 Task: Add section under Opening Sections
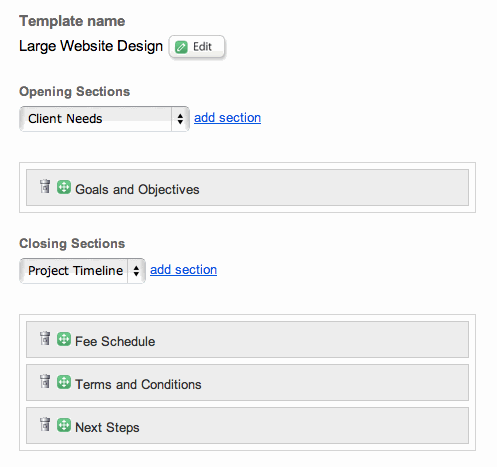[227, 118]
